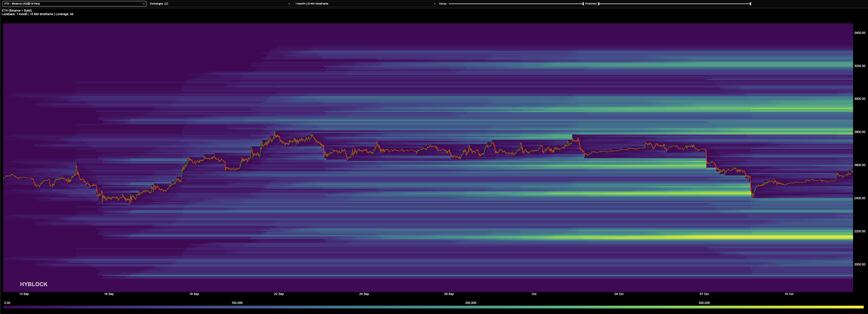The width and height of the screenshot is (868, 314).
Task: Click the Lookback and Leverage subtitle line
Action: tap(37, 14)
